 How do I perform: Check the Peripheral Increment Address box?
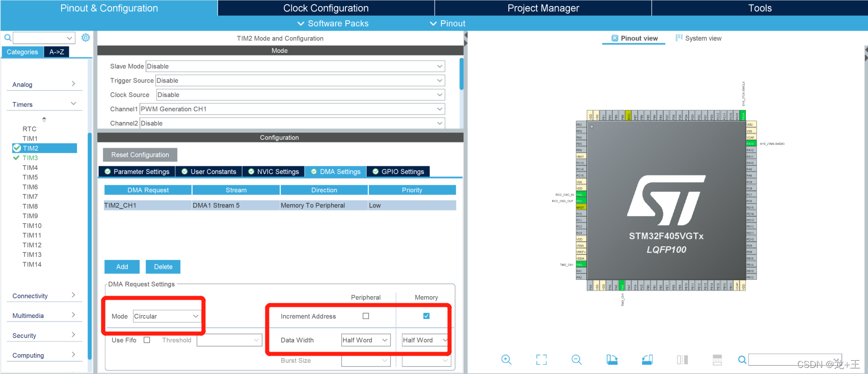(366, 316)
